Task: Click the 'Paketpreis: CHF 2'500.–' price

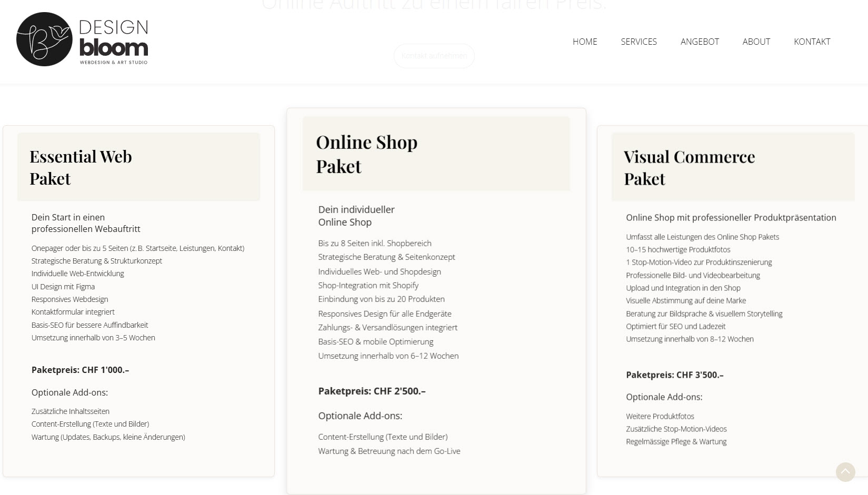Action: click(372, 391)
